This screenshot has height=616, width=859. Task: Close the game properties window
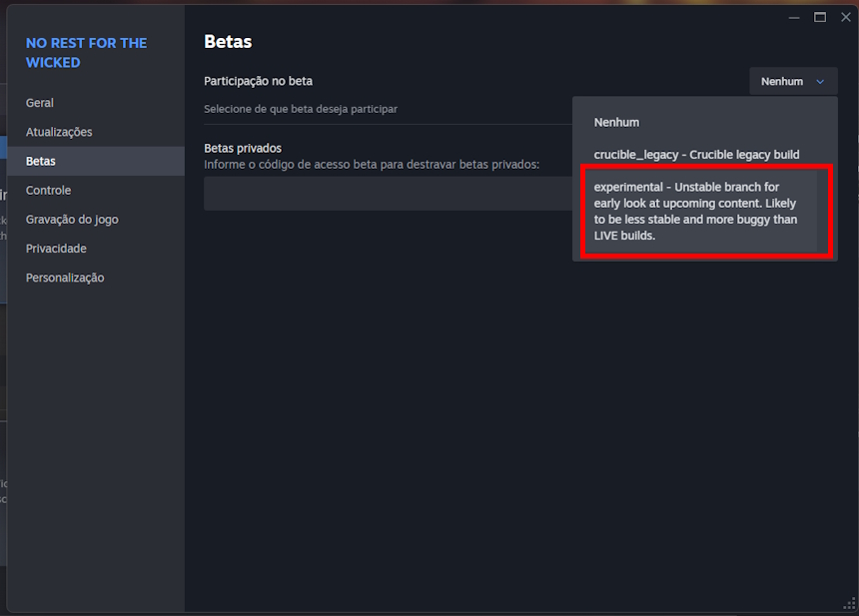point(845,17)
